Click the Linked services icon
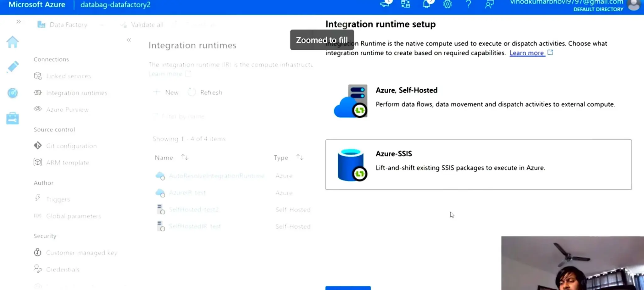 pos(38,76)
